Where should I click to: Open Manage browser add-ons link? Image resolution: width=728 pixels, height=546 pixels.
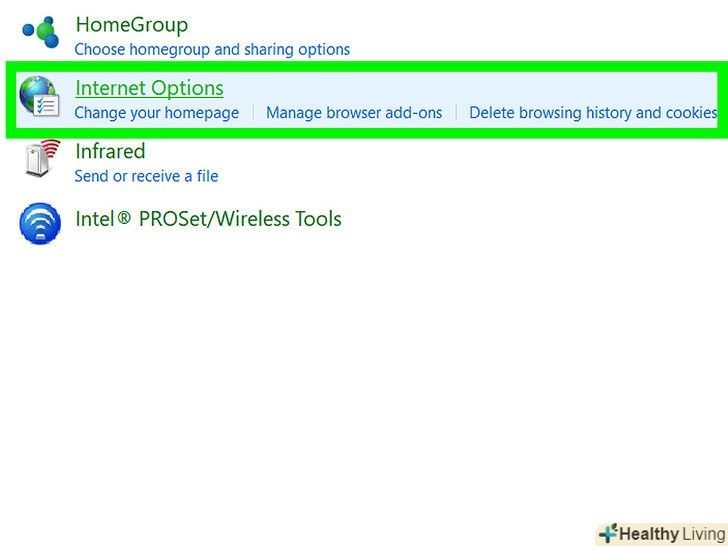point(354,112)
